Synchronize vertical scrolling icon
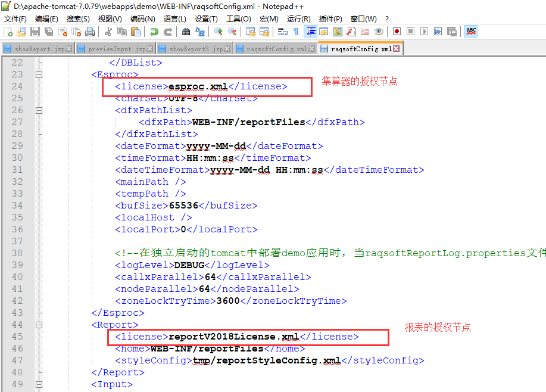Image resolution: width=546 pixels, height=392 pixels. [x=250, y=32]
